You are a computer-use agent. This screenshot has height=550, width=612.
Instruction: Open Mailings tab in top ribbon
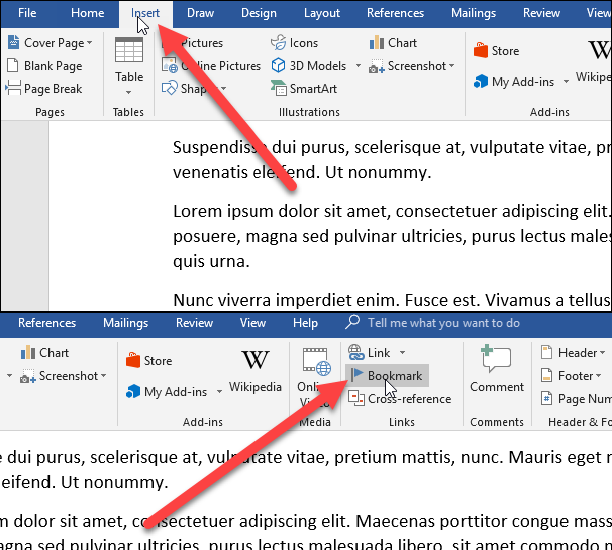click(473, 13)
